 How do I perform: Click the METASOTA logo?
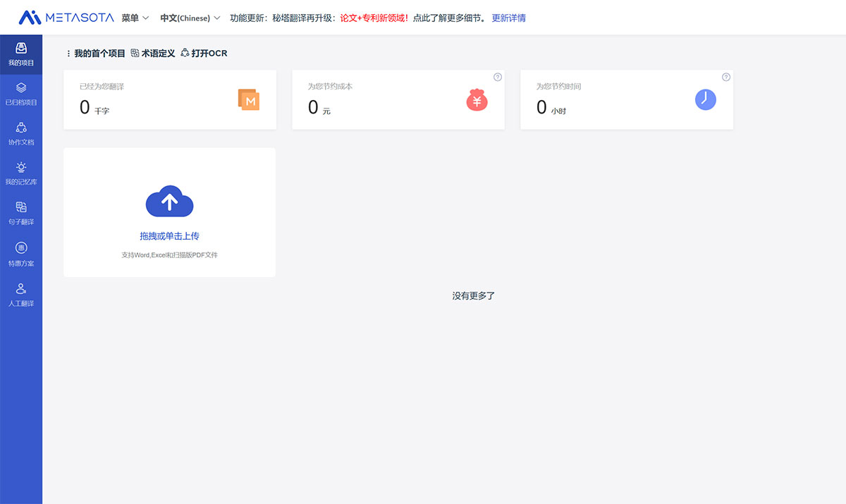coord(67,17)
